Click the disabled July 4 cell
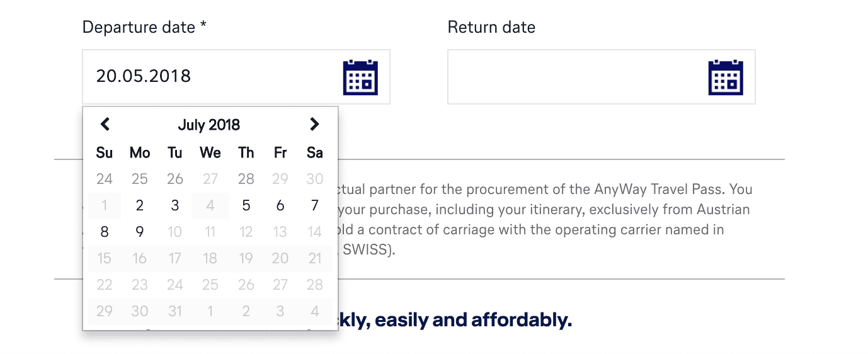This screenshot has width=868, height=354. [x=210, y=205]
